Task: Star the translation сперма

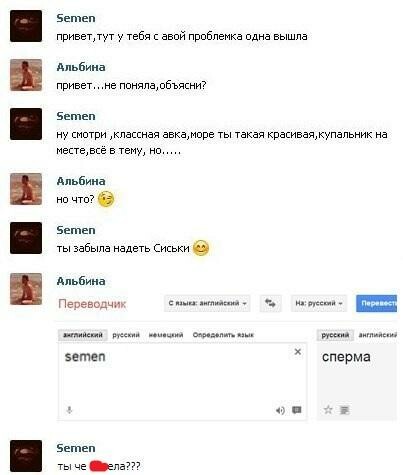Action: (x=328, y=410)
